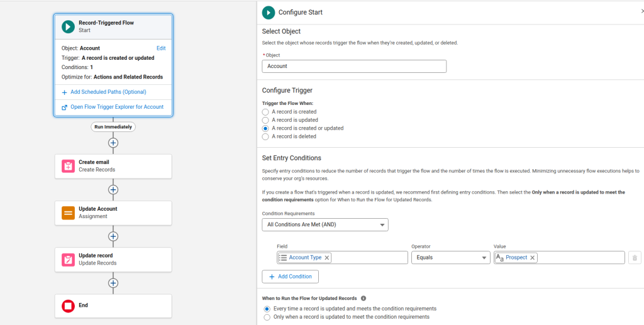Select 'A record is created or updated'
Image resolution: width=644 pixels, height=325 pixels.
point(265,128)
